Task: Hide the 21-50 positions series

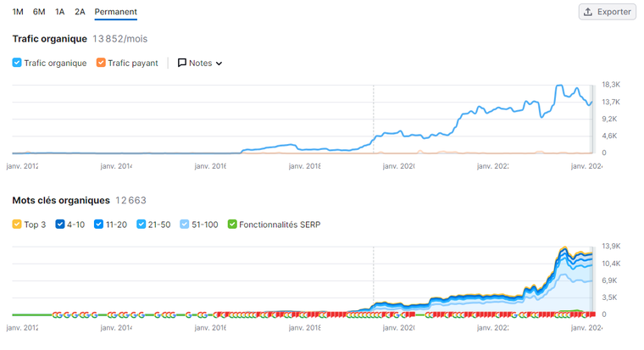Action: [142, 225]
